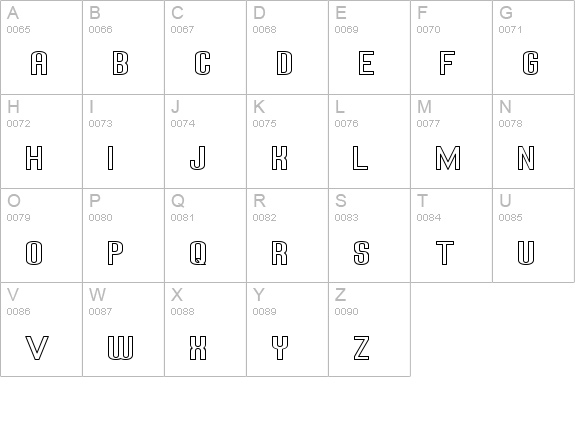This screenshot has width=575, height=421.
Task: Choose the outlined G glyph preview
Action: click(x=530, y=63)
